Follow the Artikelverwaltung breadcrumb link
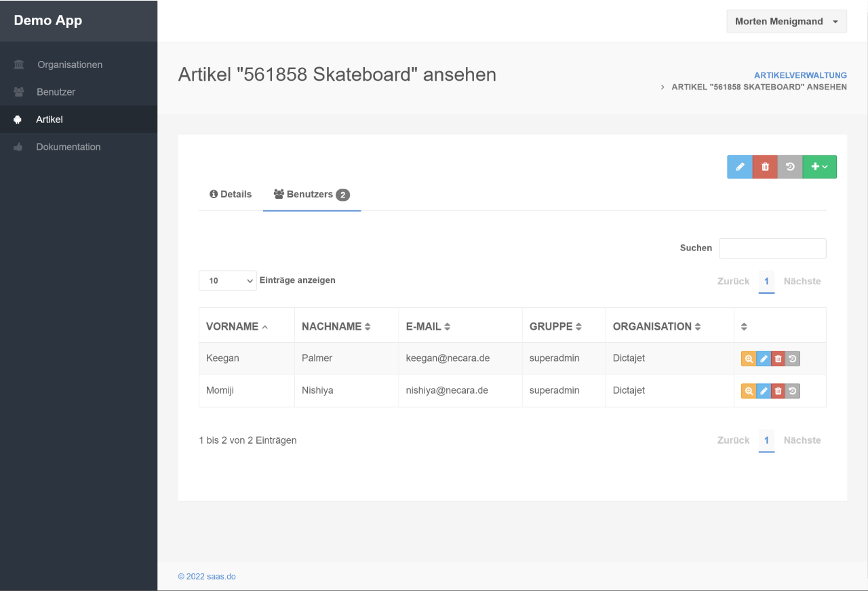This screenshot has width=868, height=591. pyautogui.click(x=800, y=75)
